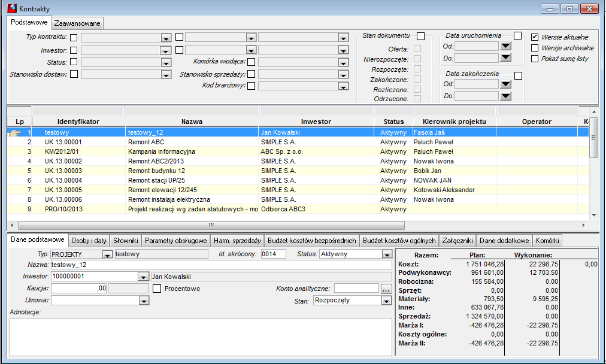This screenshot has height=364, width=606.
Task: Tick the Stanowisko sprzedaży checkbox
Action: coord(252,74)
